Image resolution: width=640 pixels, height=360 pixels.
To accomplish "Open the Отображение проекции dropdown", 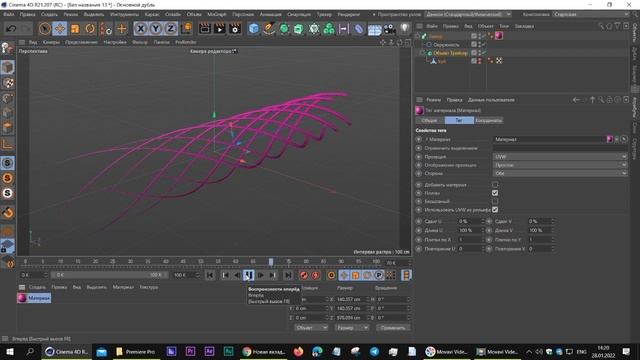I will (x=560, y=165).
